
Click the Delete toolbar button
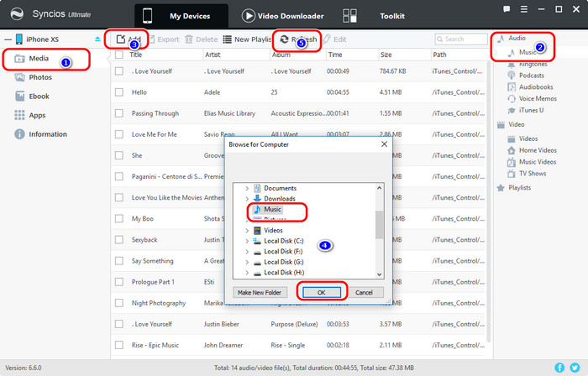pyautogui.click(x=201, y=39)
